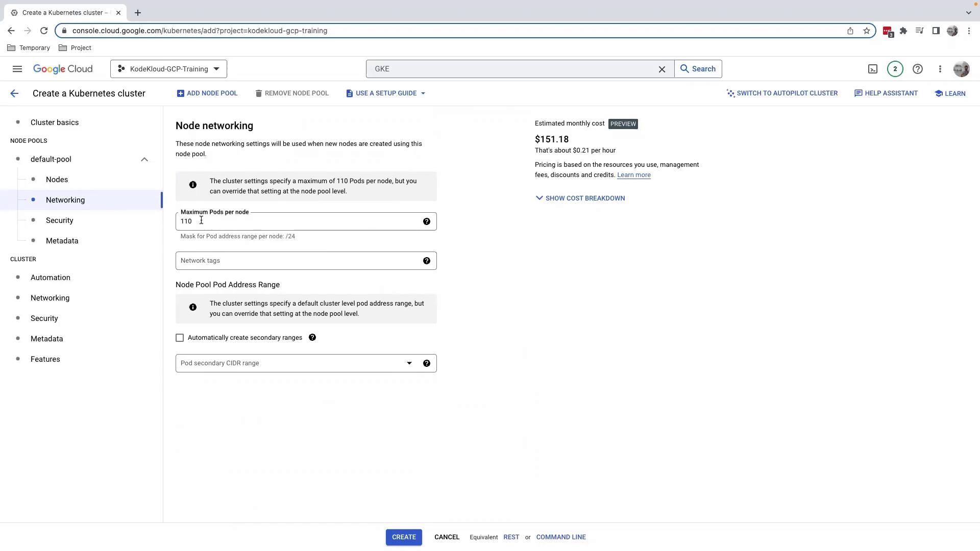The width and height of the screenshot is (980, 551).
Task: Open the help question mark icon in header
Action: point(917,69)
